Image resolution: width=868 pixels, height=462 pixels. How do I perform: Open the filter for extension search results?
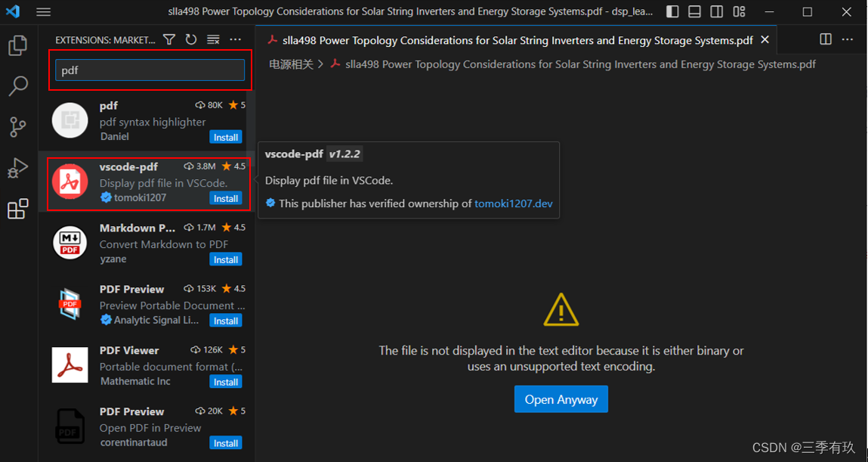tap(168, 39)
